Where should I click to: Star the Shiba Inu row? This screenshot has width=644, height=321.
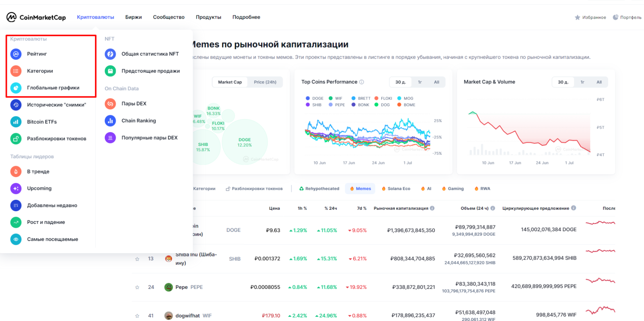(x=137, y=259)
